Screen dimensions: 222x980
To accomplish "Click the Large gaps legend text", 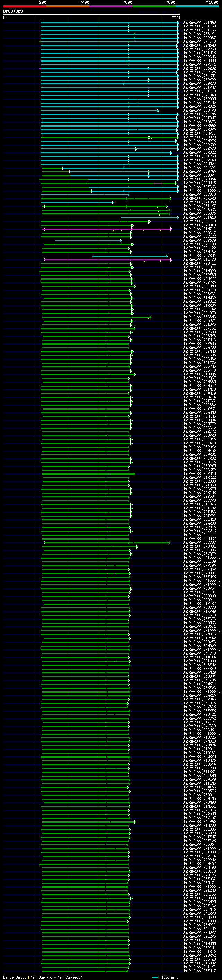I will pos(43,977).
